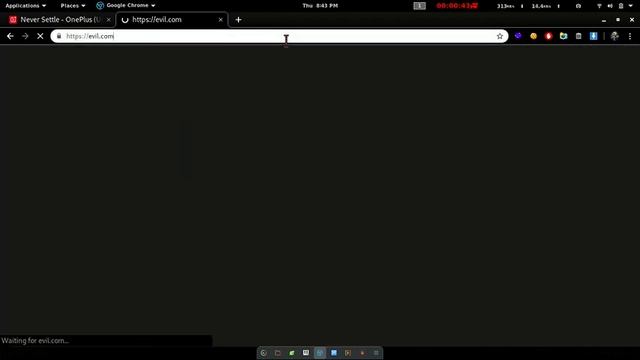Click the battery status icon
640x360 pixels.
click(x=621, y=6)
